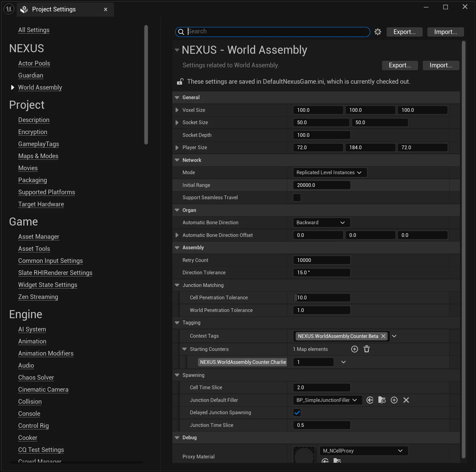This screenshot has height=472, width=476.
Task: Close the Project Settings tab
Action: (x=106, y=10)
